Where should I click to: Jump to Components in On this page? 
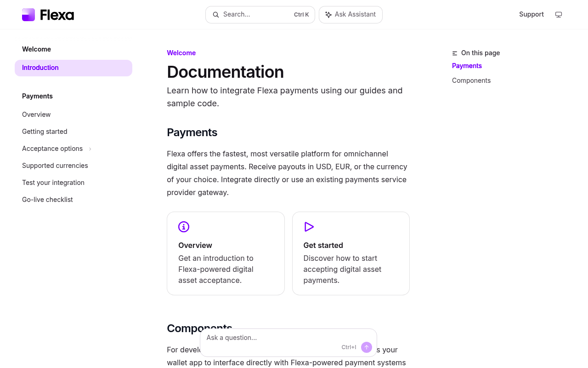(471, 80)
